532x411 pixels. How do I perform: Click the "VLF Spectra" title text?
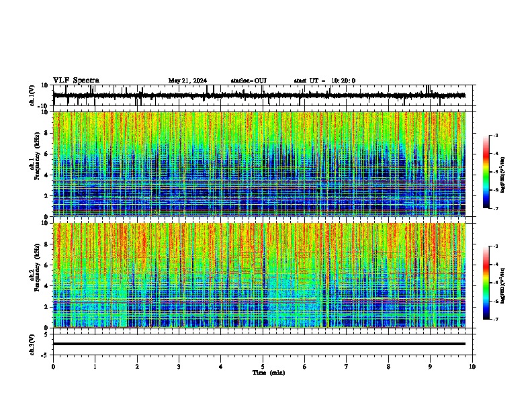[x=76, y=81]
